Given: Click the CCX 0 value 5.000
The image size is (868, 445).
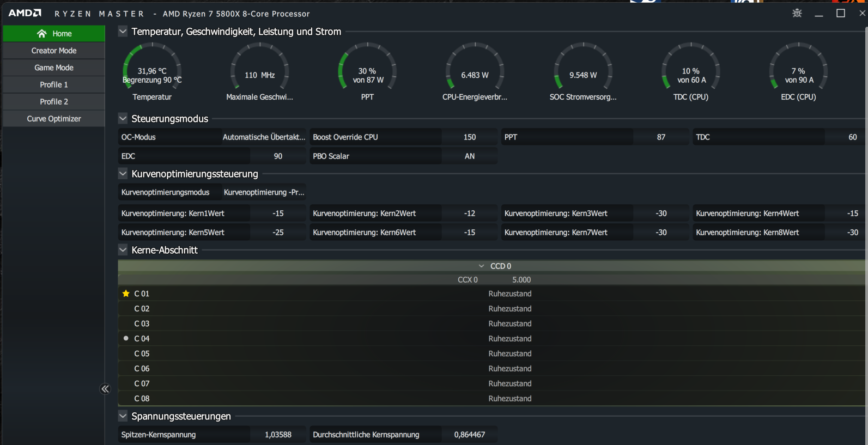Looking at the screenshot, I should (x=521, y=280).
